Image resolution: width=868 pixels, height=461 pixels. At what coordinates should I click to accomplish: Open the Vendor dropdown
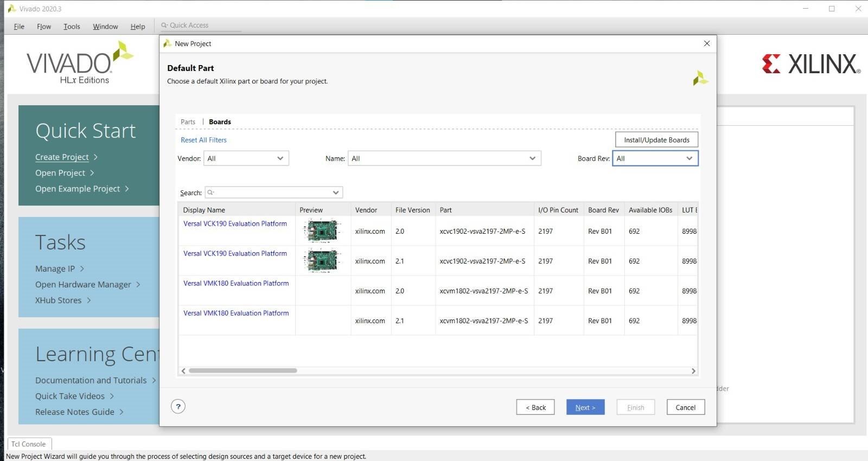point(246,158)
